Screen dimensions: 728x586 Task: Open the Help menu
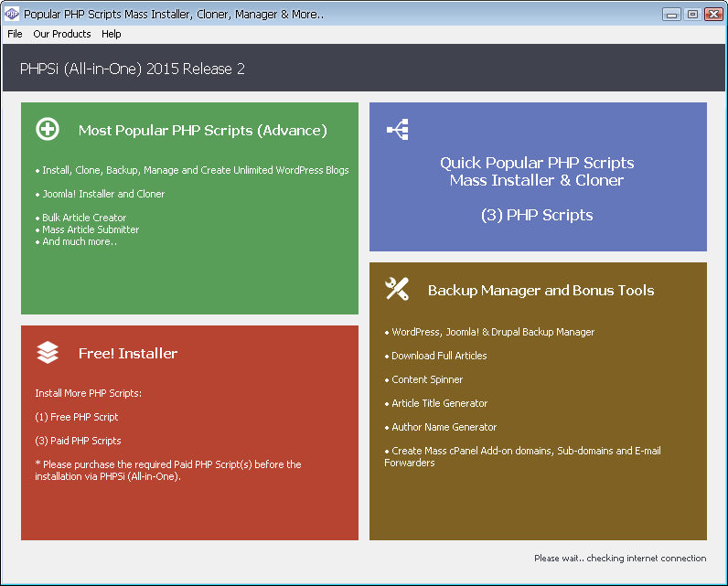112,34
